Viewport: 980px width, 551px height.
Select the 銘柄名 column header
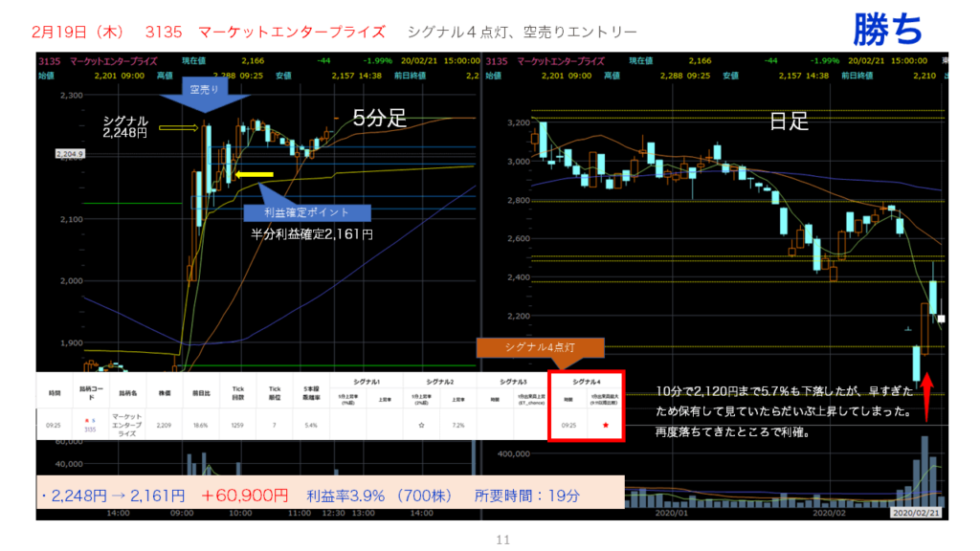point(127,393)
